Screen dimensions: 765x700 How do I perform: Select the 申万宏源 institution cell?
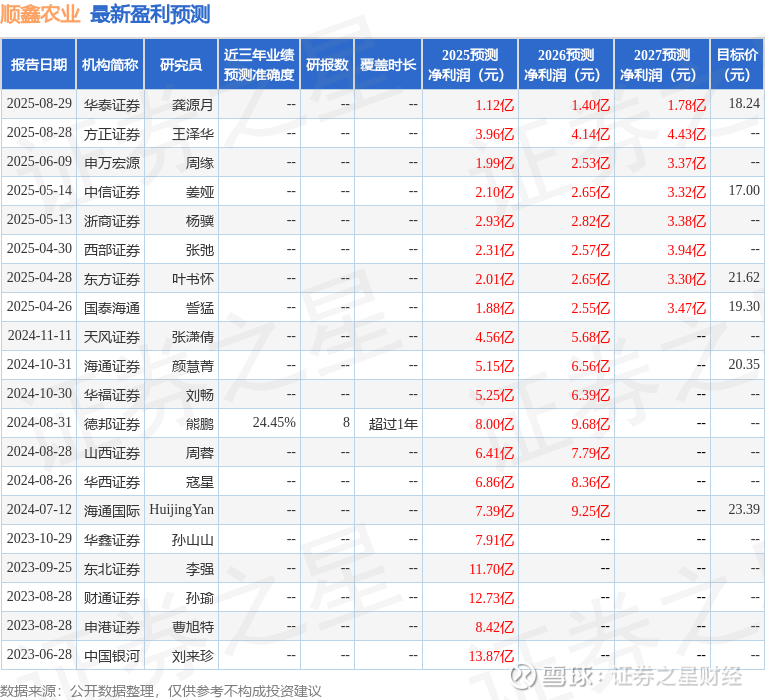[x=112, y=163]
